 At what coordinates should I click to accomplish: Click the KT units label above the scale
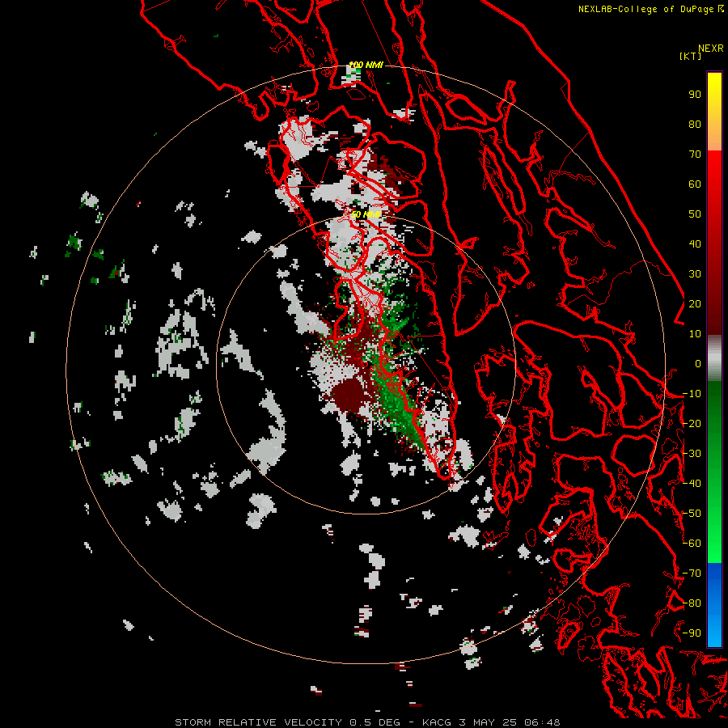tap(691, 56)
